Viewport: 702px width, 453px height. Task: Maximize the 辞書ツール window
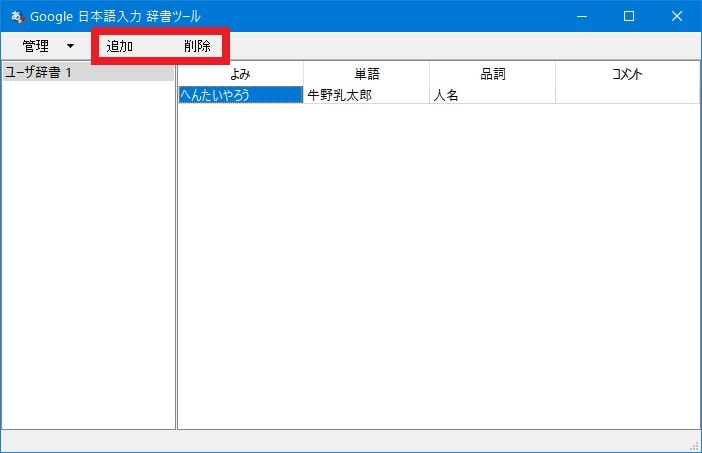629,16
